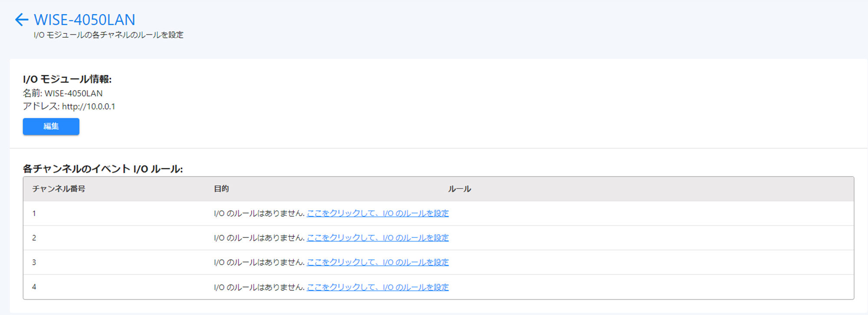Viewport: 868px width, 315px height.
Task: Click channel 1's 'I/O のルールはありません' text
Action: pos(259,213)
